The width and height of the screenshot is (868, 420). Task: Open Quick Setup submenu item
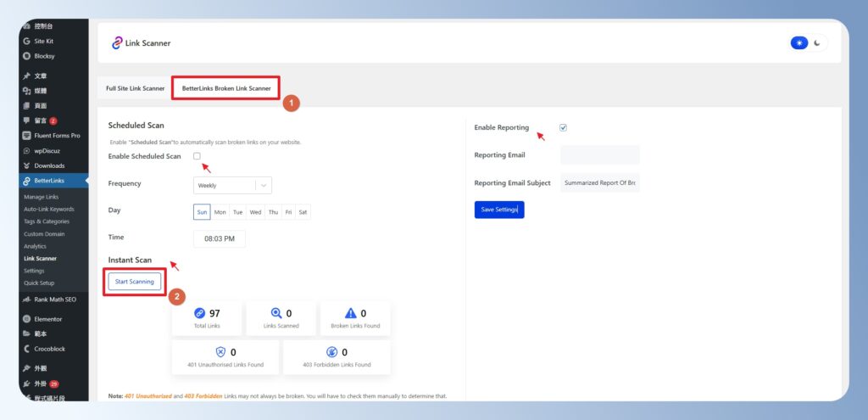[x=39, y=283]
